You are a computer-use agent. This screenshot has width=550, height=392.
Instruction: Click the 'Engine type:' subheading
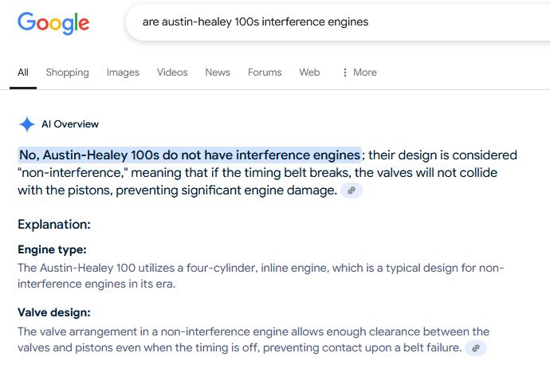(x=52, y=249)
